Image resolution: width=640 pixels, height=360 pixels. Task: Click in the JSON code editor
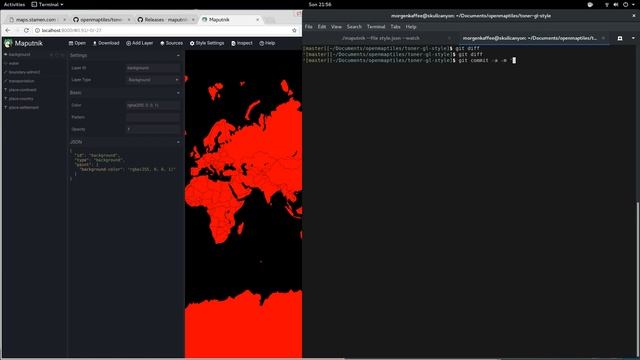125,166
